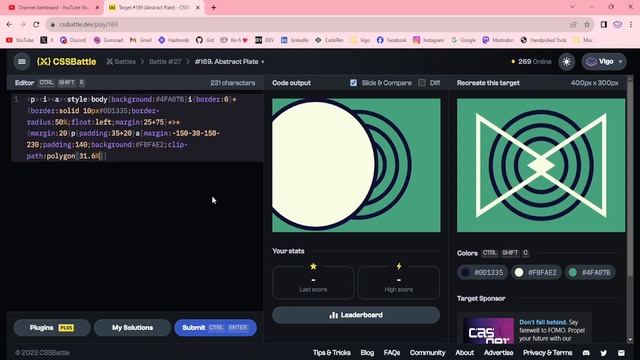Viewport: 640px width, 360px height.
Task: Toggle the light/dark theme sun icon
Action: click(567, 62)
